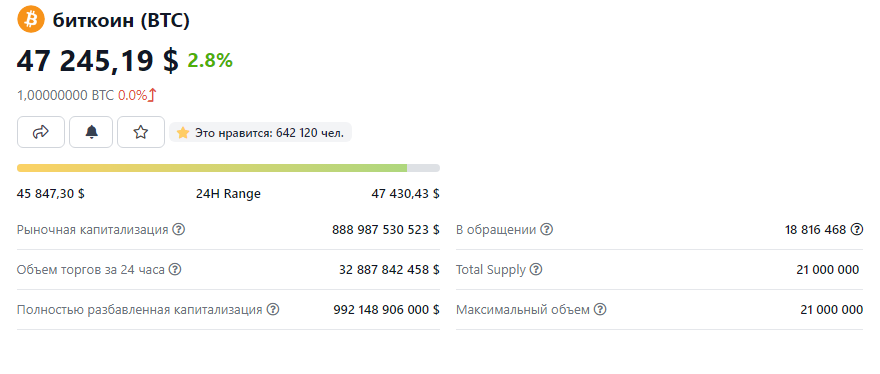The height and width of the screenshot is (374, 880).
Task: Click info icon after 18 816 468 value
Action: pos(856,230)
